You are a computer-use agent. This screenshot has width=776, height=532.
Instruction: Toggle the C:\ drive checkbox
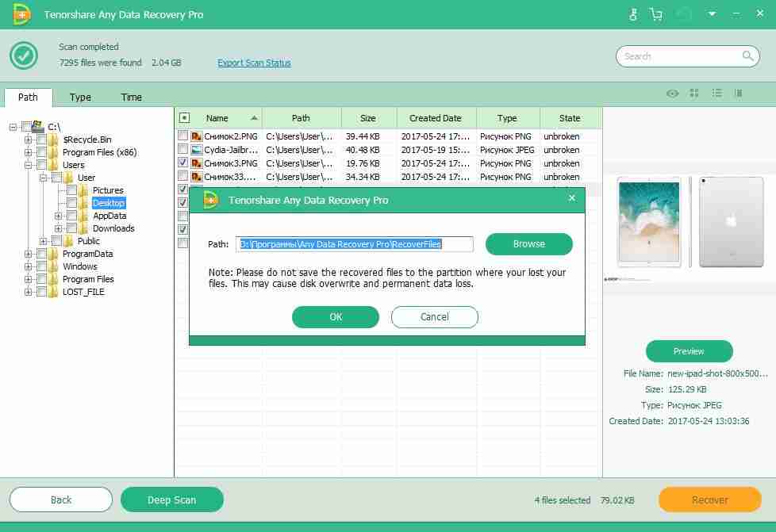[x=26, y=127]
